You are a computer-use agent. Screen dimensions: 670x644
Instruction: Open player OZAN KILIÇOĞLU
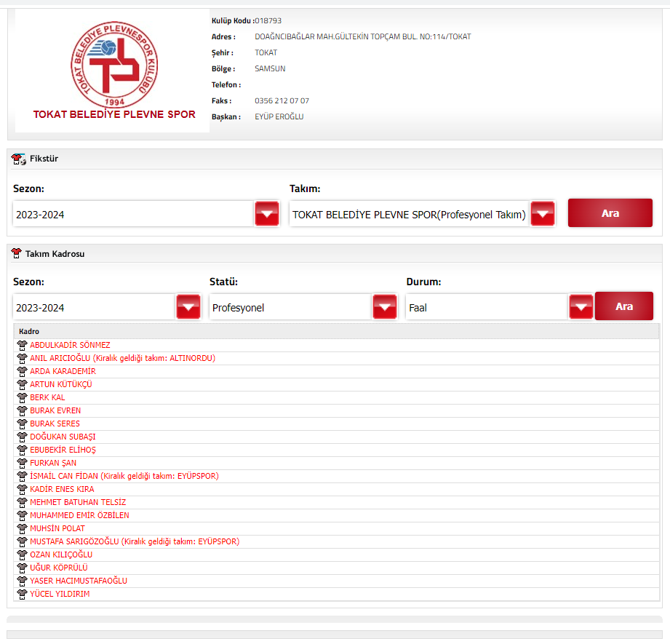click(x=61, y=554)
